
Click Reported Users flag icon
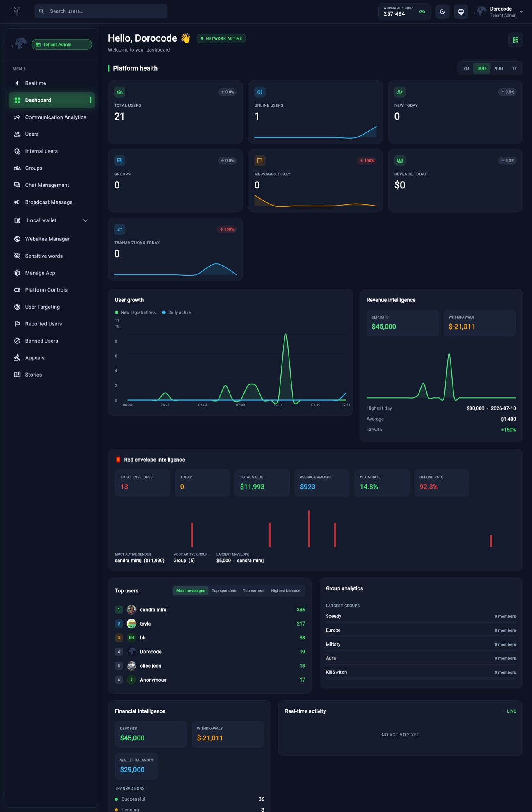[x=17, y=324]
